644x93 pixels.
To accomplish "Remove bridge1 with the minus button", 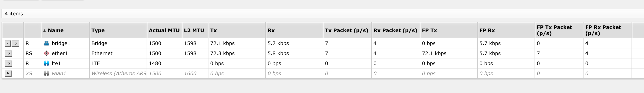I will (x=8, y=43).
